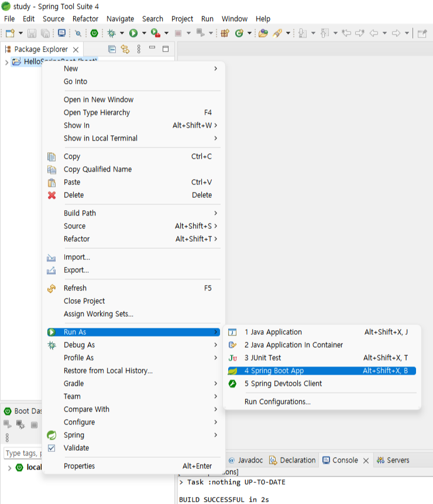
Task: Open the Search icon dropdown arrow
Action: coord(288,33)
